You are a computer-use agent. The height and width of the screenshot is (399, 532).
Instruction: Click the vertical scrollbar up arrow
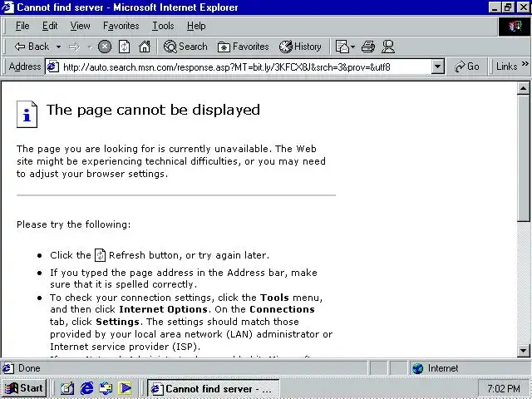tap(523, 89)
